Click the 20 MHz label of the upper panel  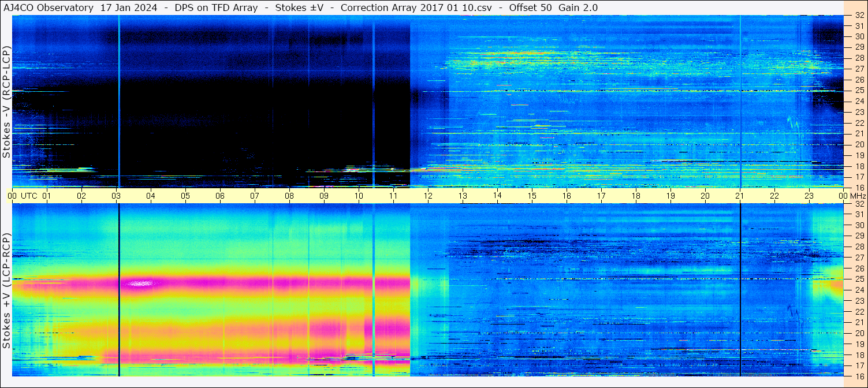[x=859, y=144]
